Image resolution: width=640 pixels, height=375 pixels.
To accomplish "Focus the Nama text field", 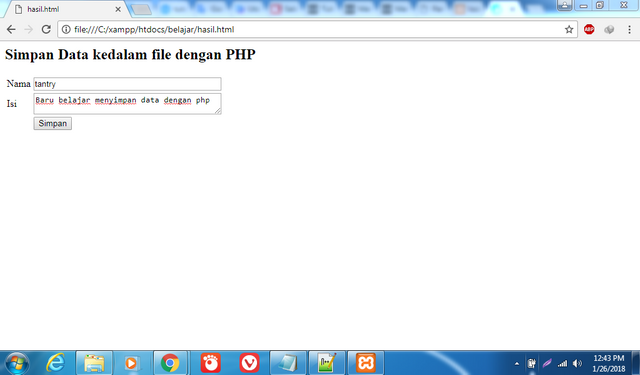I will (x=127, y=84).
